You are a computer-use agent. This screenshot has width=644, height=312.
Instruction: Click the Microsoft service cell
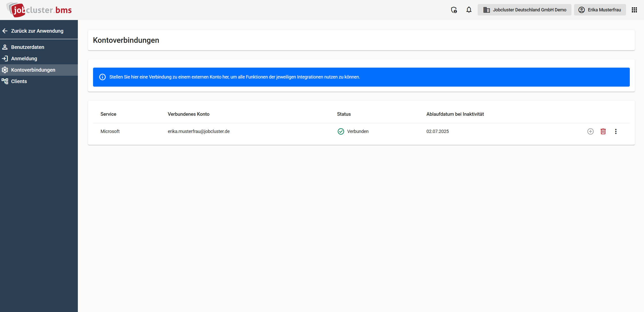pos(110,131)
